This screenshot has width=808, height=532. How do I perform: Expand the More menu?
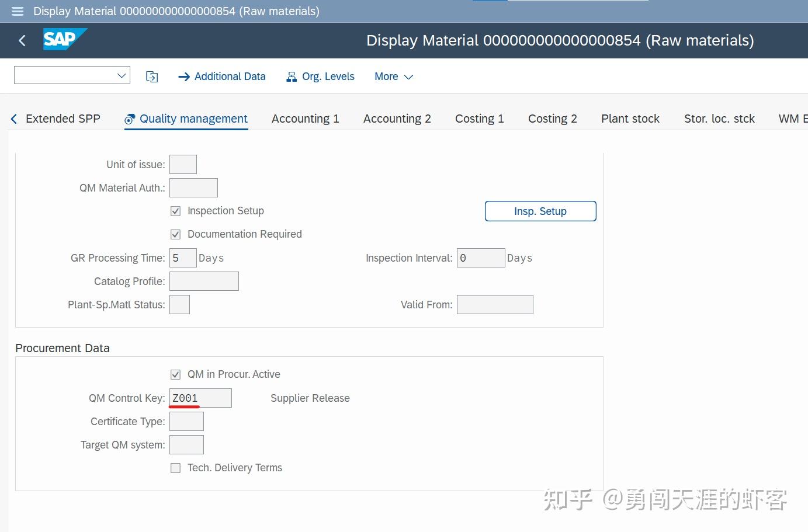coord(394,76)
